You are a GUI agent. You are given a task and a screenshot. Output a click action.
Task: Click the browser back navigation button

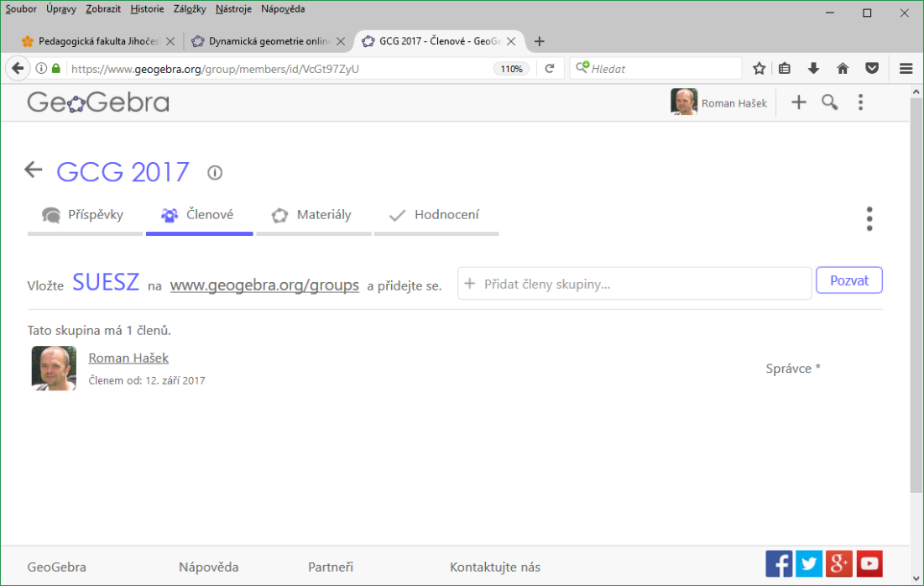(x=18, y=68)
